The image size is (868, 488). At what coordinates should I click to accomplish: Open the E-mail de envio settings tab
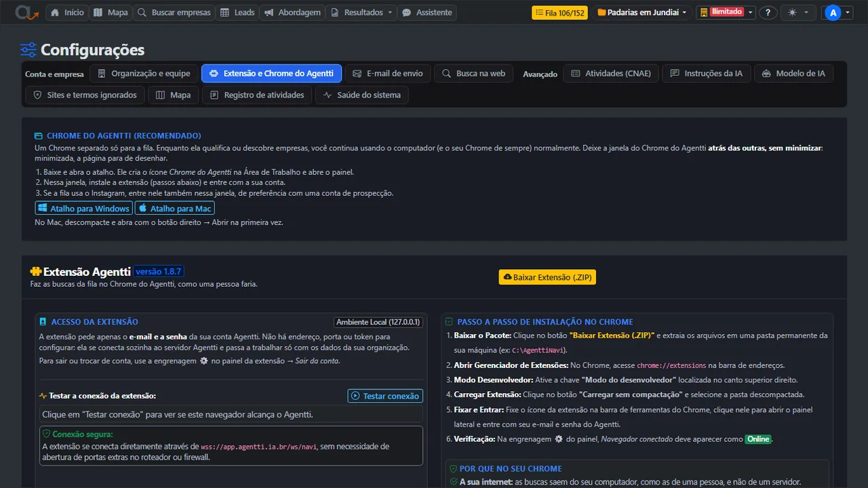click(x=388, y=73)
